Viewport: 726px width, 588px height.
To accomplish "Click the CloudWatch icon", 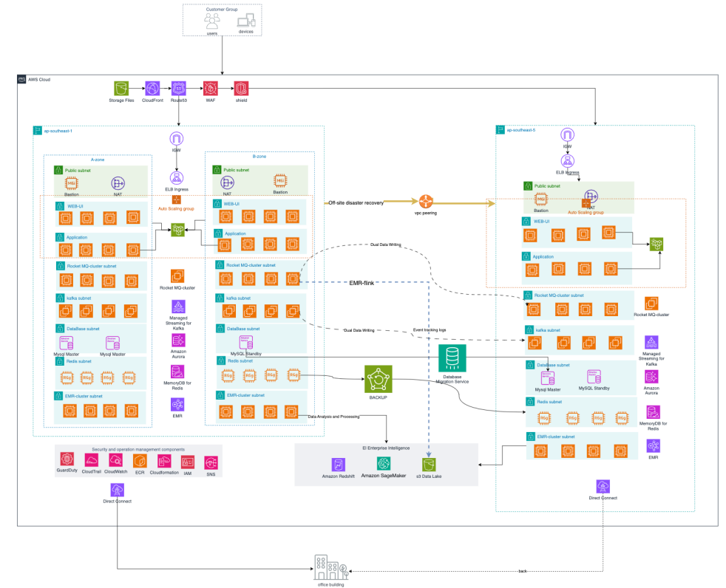I will click(x=116, y=460).
